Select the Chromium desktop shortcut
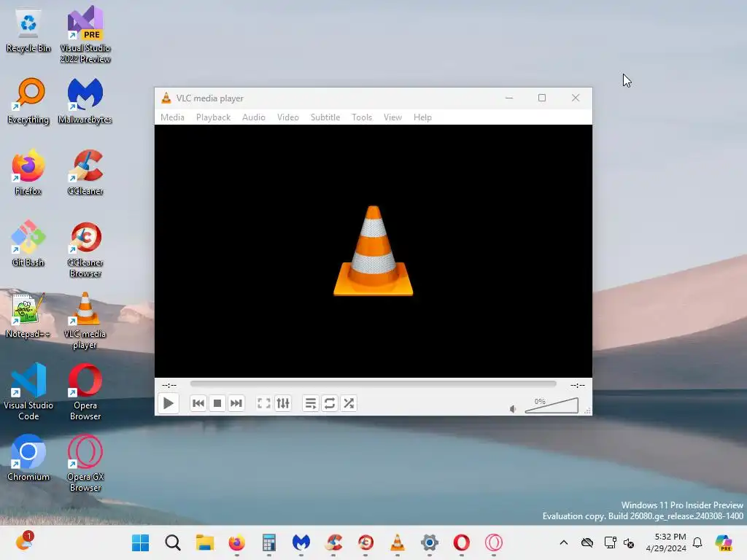Image resolution: width=747 pixels, height=560 pixels. point(28,458)
